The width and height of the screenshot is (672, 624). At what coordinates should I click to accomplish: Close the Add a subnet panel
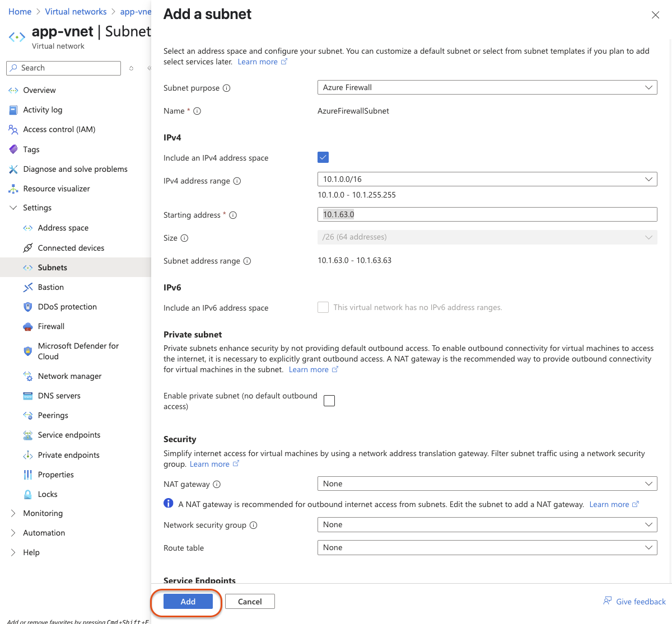click(655, 15)
